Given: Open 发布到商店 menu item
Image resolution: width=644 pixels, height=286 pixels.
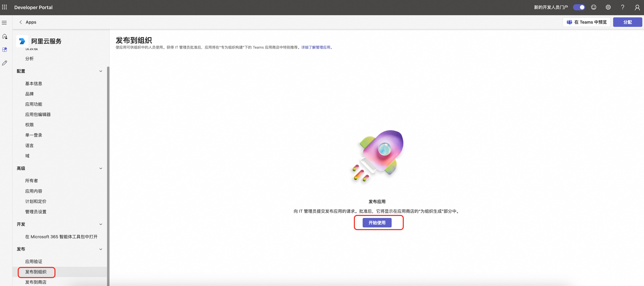Looking at the screenshot, I should [x=36, y=282].
